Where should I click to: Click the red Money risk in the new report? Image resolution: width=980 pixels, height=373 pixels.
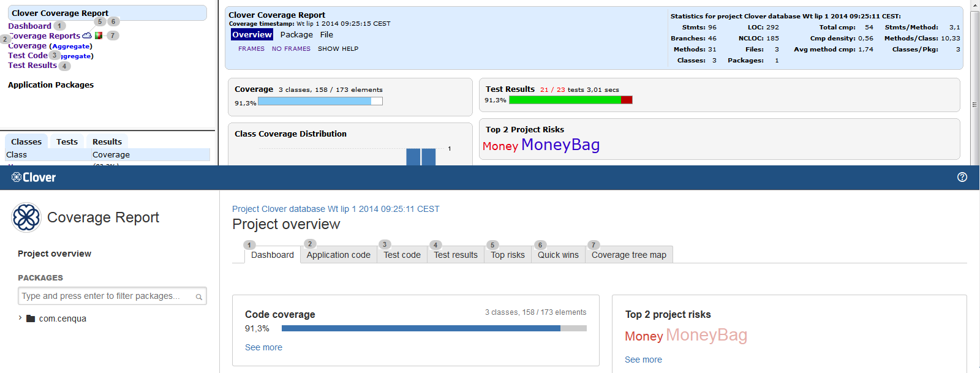point(644,336)
